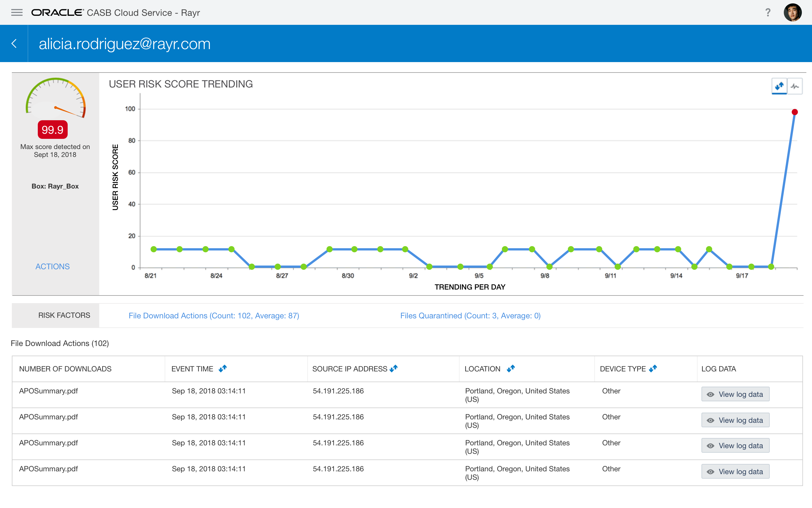
Task: Select File Download Actions risk factor
Action: [214, 316]
